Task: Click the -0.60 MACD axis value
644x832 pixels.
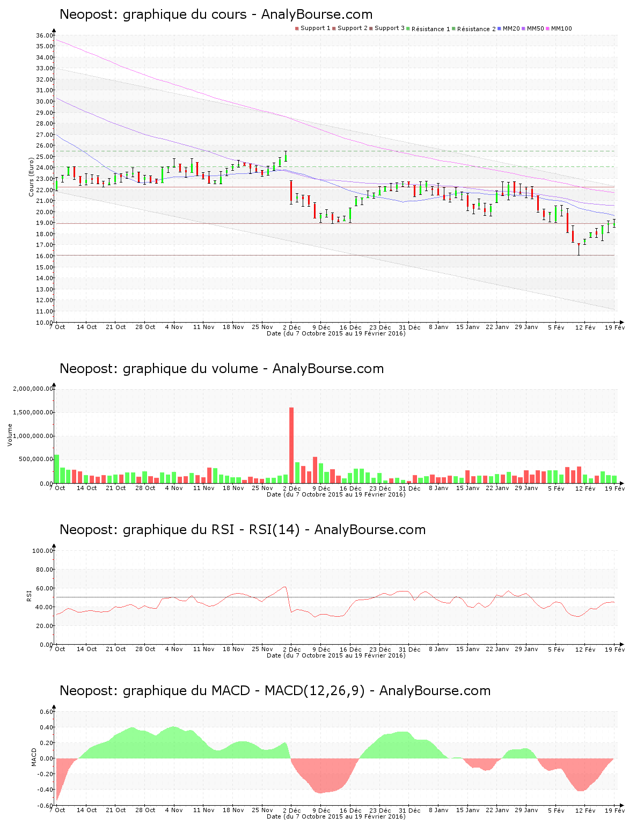Action: (46, 806)
